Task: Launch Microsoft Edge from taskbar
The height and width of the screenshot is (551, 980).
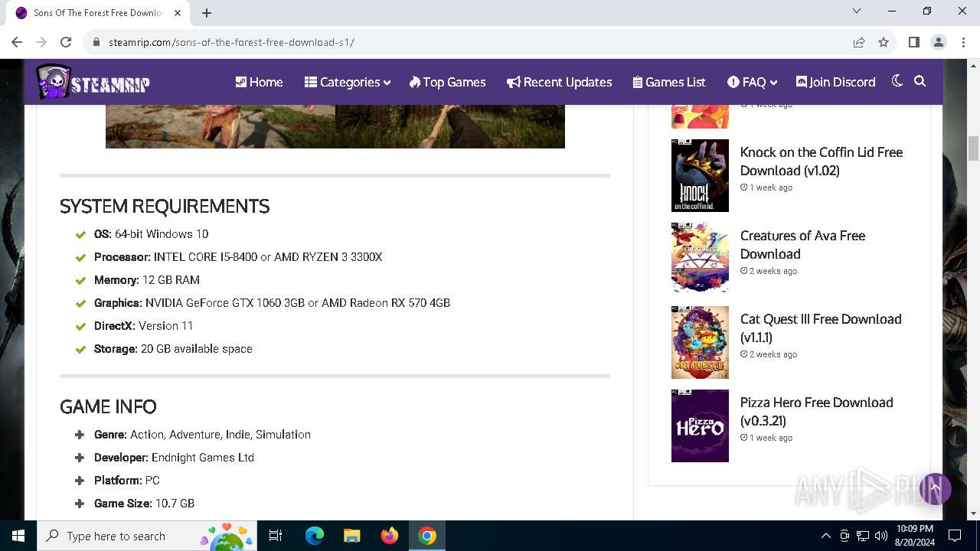Action: coord(315,536)
